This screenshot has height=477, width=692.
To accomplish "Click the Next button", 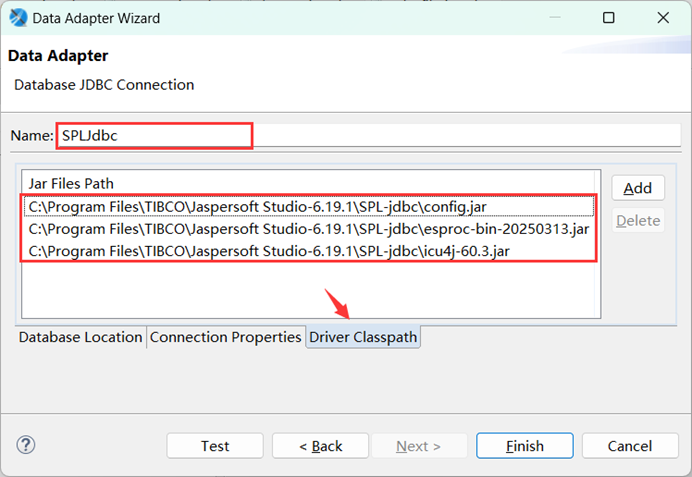I will (419, 446).
